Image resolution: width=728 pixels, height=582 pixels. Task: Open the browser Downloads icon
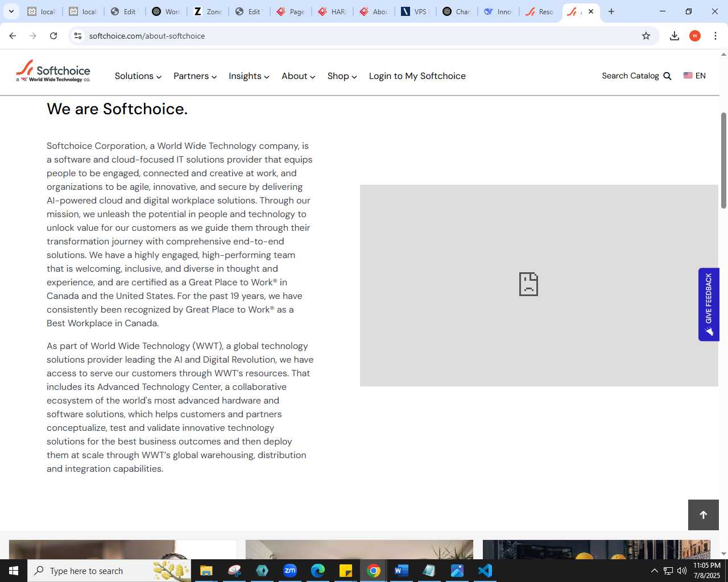tap(675, 36)
